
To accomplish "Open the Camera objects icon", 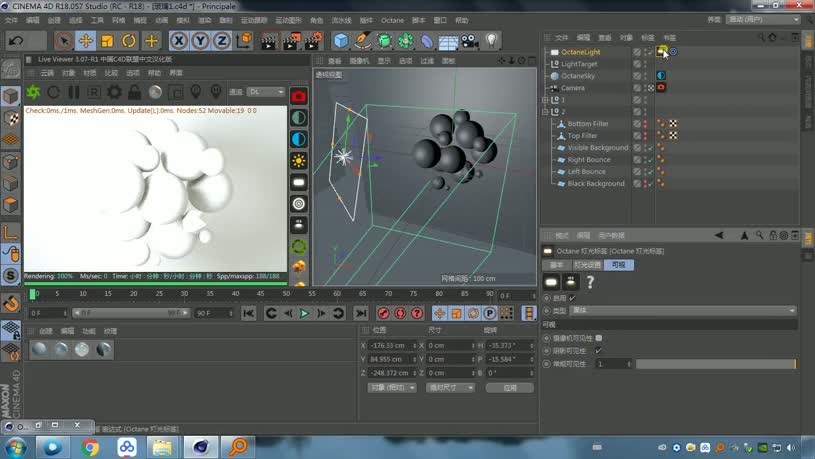I will point(470,41).
